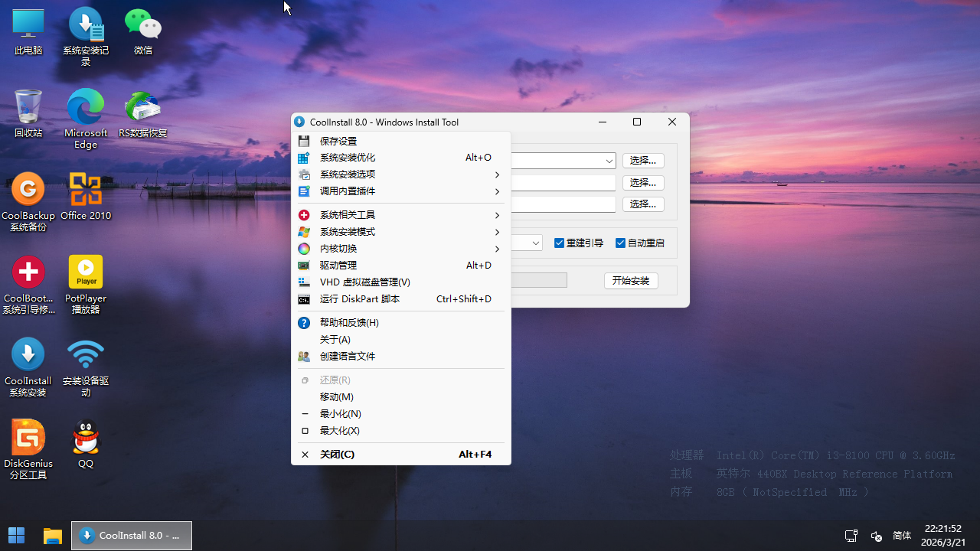This screenshot has width=980, height=551.
Task: Switch input method via 简体 taskbar indicator
Action: point(901,535)
